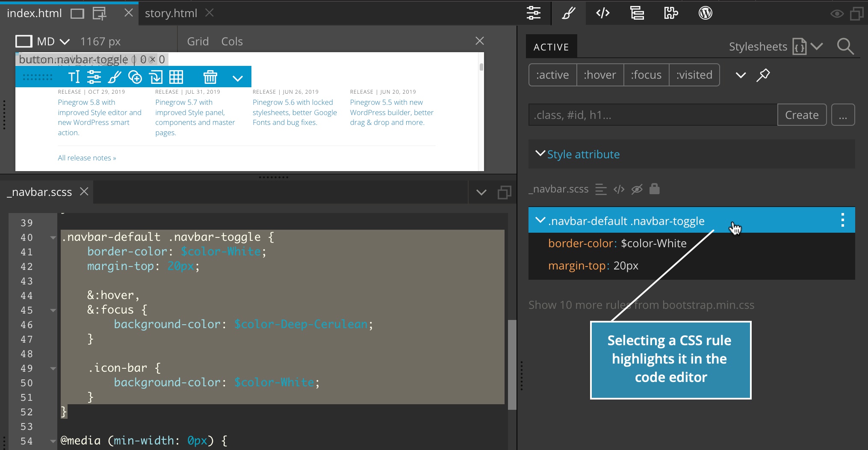The width and height of the screenshot is (868, 450).
Task: Click the Cols option in page bar
Action: (x=232, y=41)
